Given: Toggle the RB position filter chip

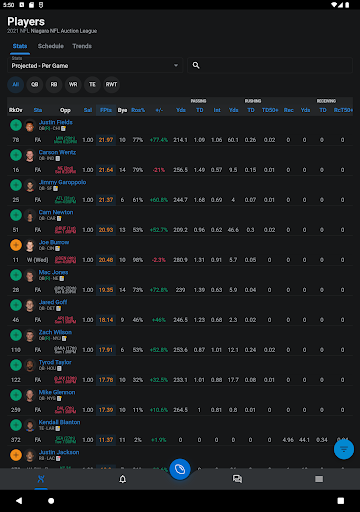Looking at the screenshot, I should (x=54, y=85).
